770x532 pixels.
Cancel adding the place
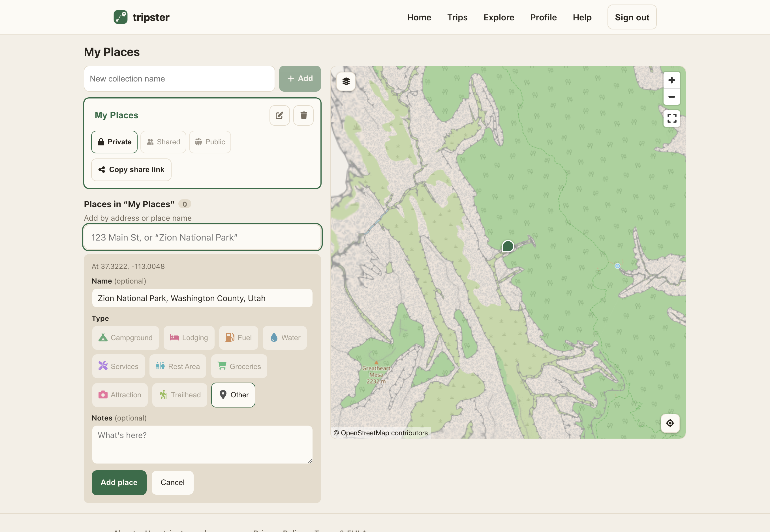[x=172, y=483]
